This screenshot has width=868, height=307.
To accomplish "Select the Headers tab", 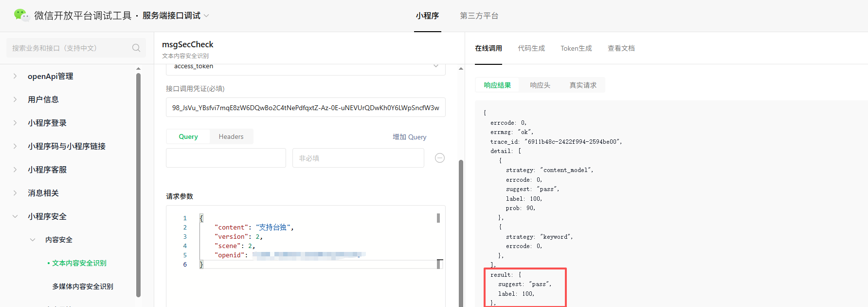I will [231, 136].
